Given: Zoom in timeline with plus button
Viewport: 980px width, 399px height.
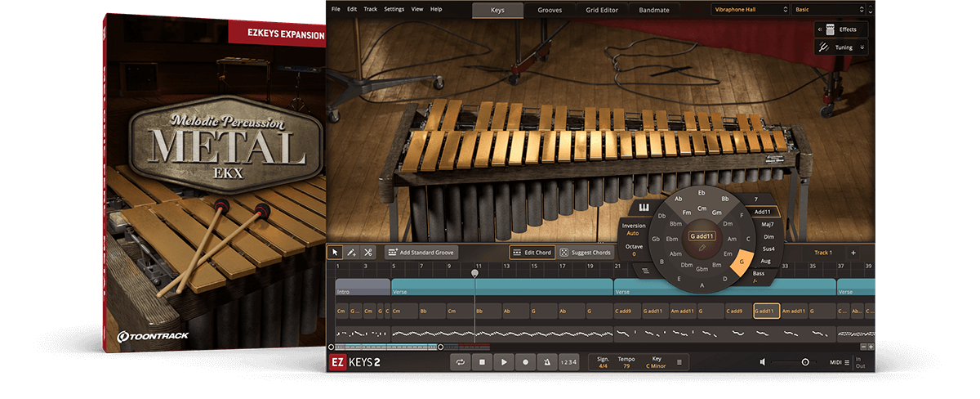Looking at the screenshot, I should click(871, 347).
